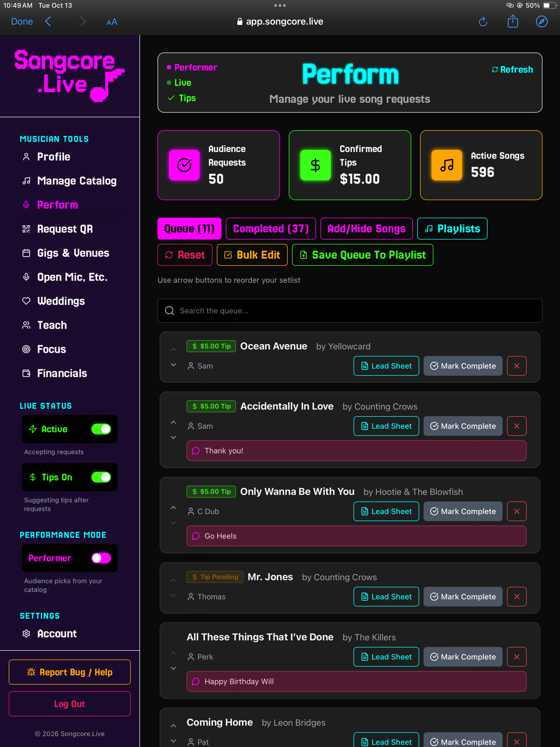The width and height of the screenshot is (560, 747).
Task: Click the Log Out button
Action: pos(69,704)
